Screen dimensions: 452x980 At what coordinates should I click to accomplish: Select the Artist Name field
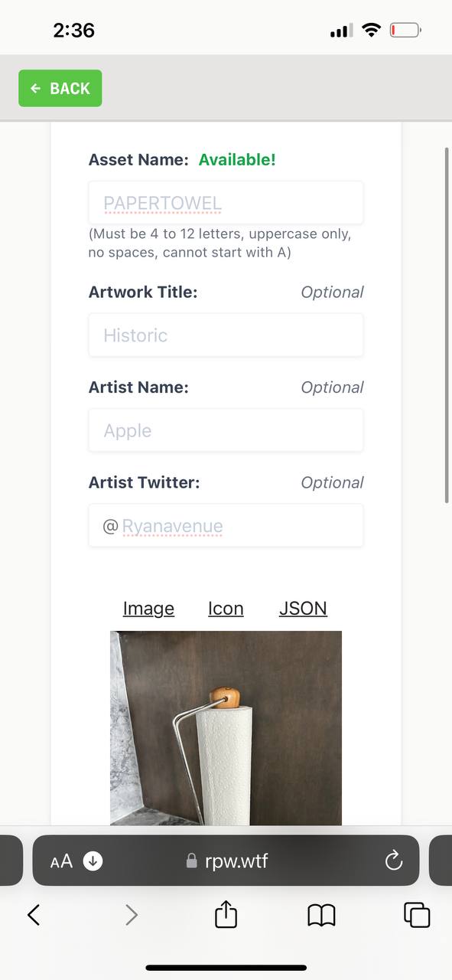[x=226, y=430]
